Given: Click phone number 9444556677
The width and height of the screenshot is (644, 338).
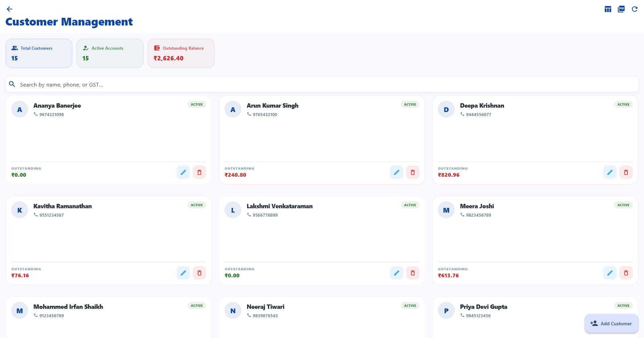Looking at the screenshot, I should click(x=479, y=115).
